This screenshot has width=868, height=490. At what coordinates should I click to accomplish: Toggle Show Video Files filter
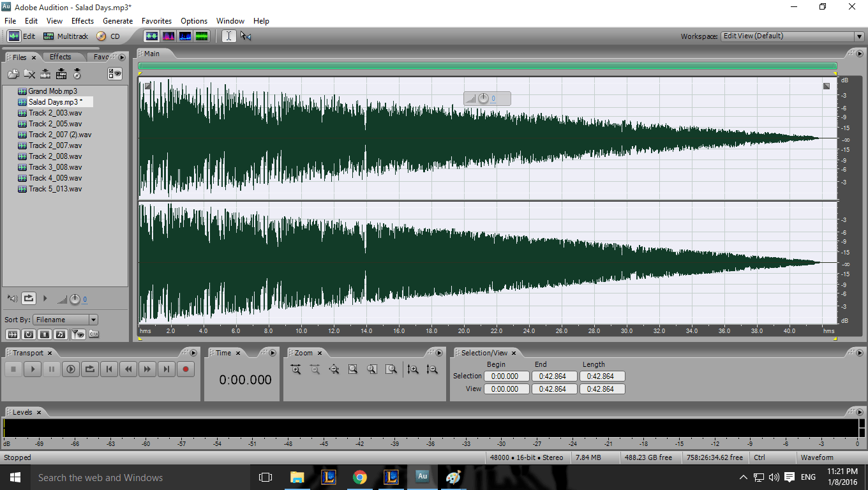click(x=45, y=334)
